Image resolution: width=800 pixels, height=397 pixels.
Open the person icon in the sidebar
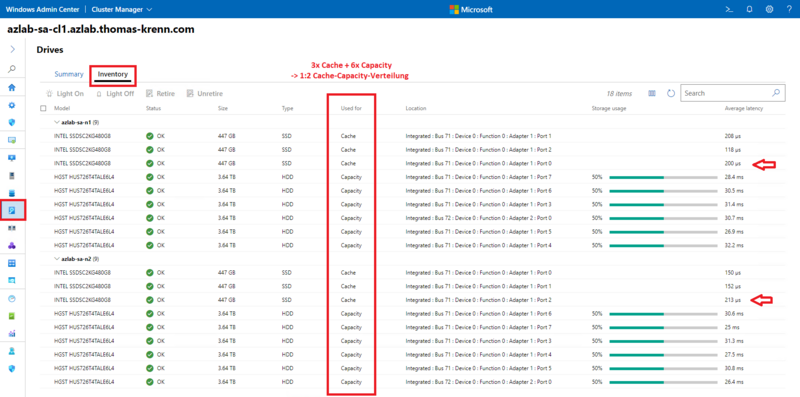pyautogui.click(x=12, y=351)
